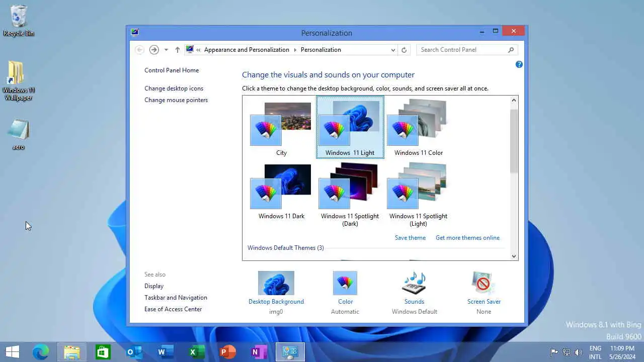Image resolution: width=644 pixels, height=362 pixels.
Task: Select the Windows 11 Light theme
Action: (350, 127)
